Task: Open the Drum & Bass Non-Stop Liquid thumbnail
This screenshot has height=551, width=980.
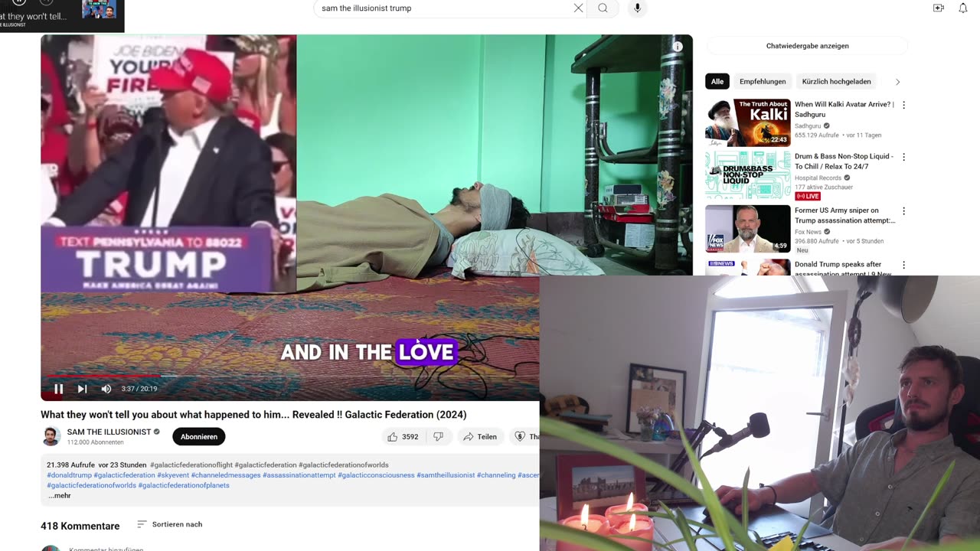Action: [x=748, y=175]
